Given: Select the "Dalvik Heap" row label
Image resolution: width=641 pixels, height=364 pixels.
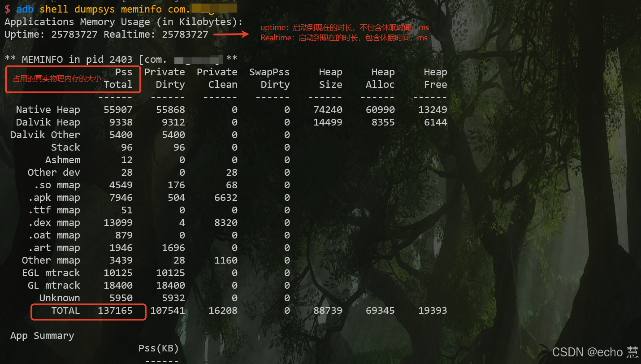Looking at the screenshot, I should point(48,122).
